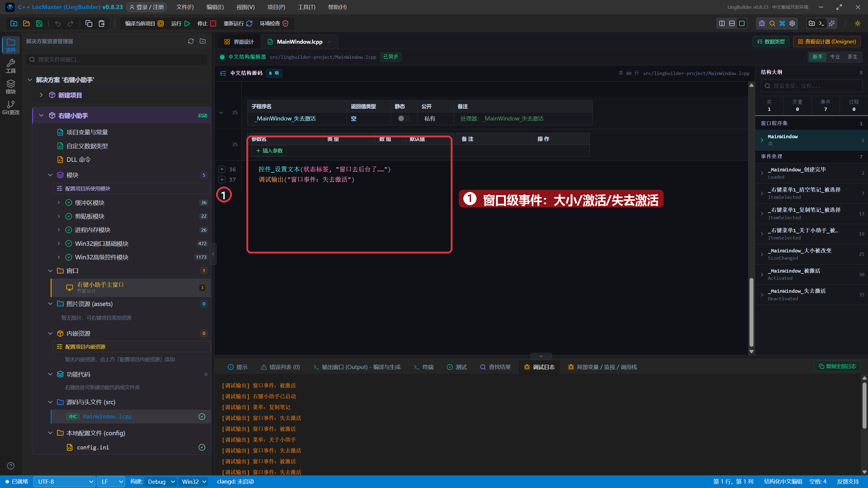Screen dimensions: 868x488
Task: Switch to the 界面设计 tab
Action: 239,42
